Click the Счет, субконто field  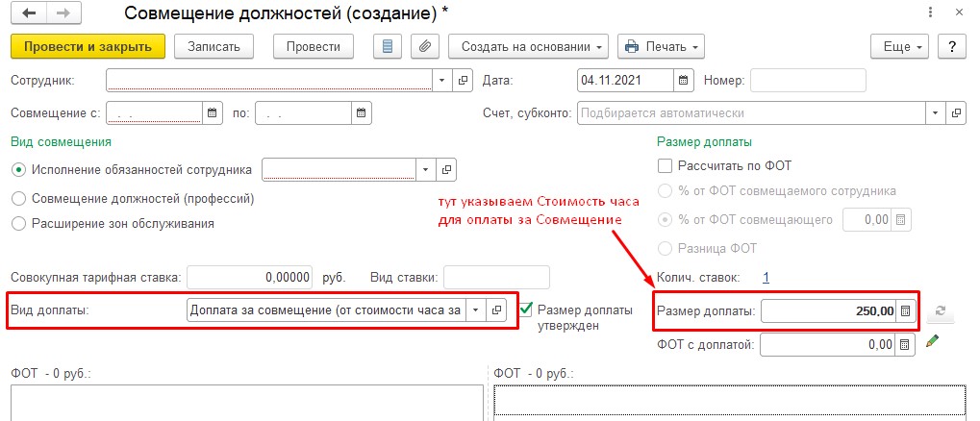751,113
